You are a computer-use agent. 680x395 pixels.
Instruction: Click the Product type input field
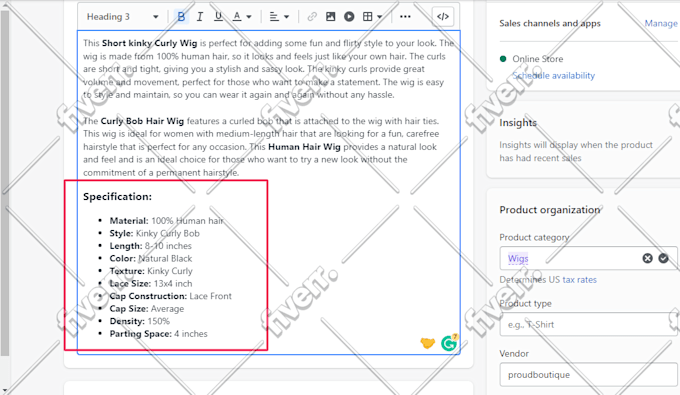tap(588, 324)
